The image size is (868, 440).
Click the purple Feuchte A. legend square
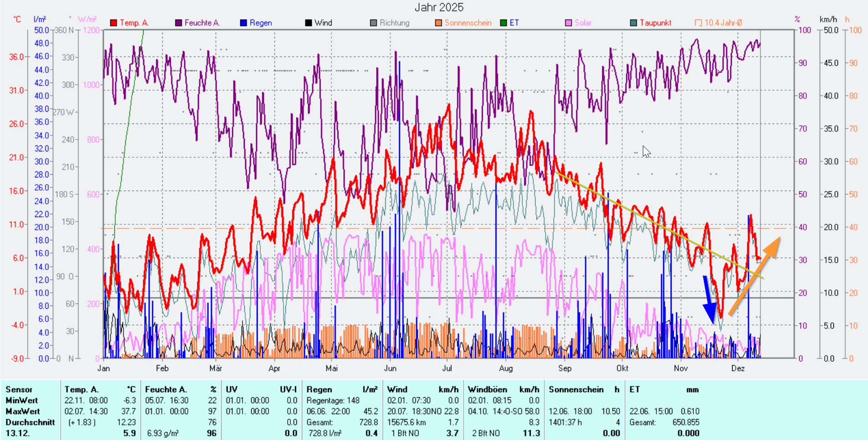[x=179, y=23]
